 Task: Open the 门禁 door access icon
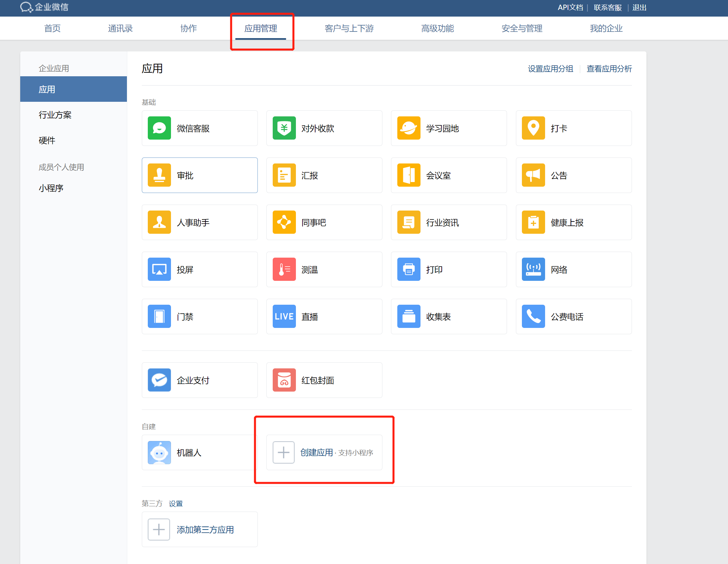[x=159, y=316]
